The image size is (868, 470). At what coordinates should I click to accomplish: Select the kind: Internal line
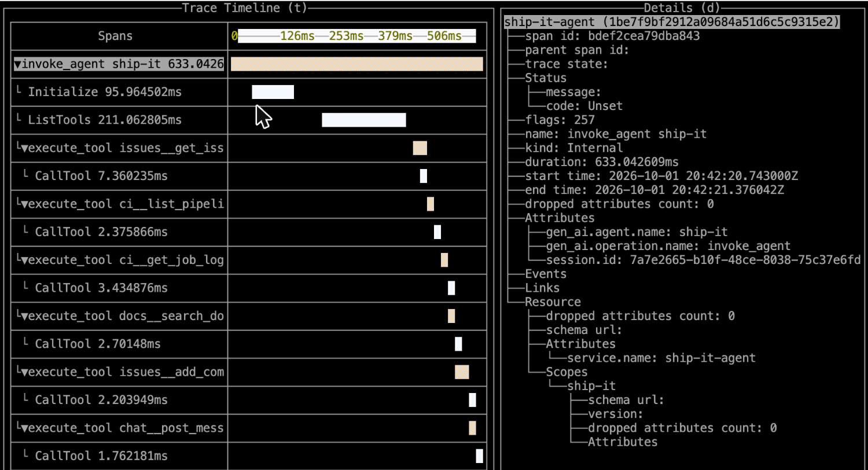point(574,148)
